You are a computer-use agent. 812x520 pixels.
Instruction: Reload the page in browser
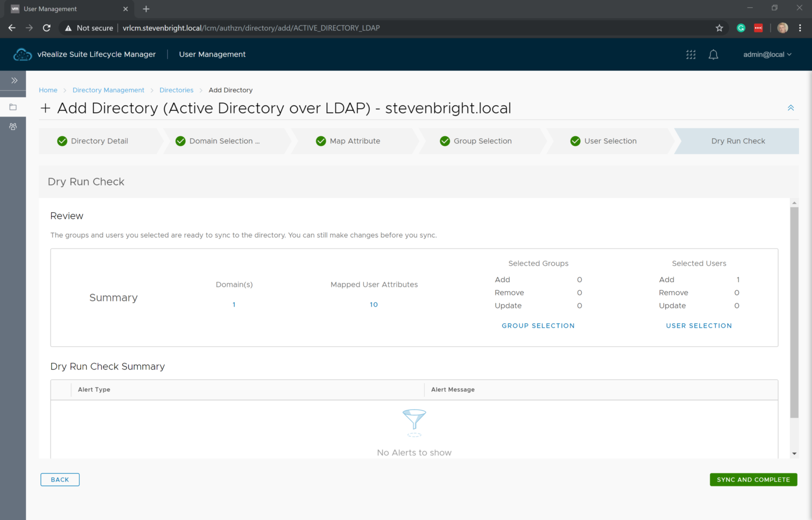coord(47,28)
